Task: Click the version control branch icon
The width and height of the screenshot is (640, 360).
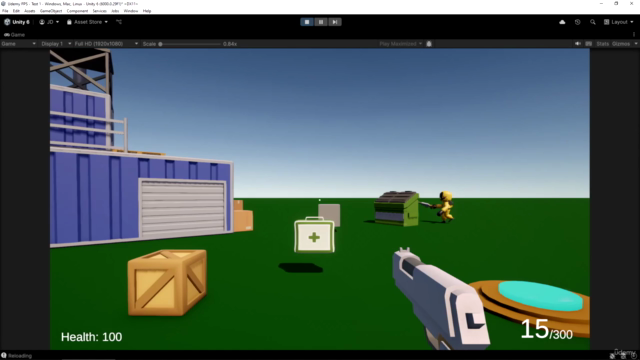Action: click(119, 22)
